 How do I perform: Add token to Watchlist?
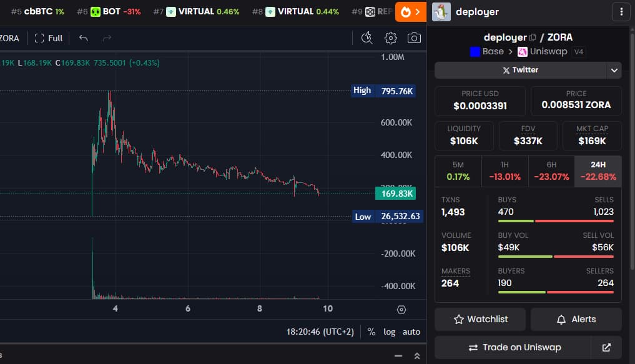point(480,319)
